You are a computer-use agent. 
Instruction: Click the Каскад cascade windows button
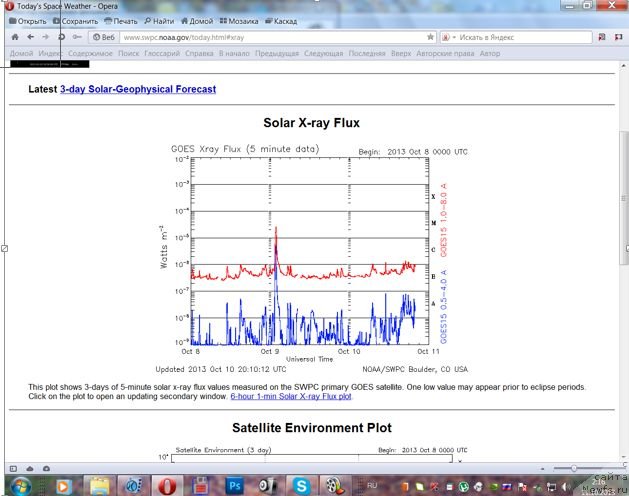pyautogui.click(x=283, y=21)
